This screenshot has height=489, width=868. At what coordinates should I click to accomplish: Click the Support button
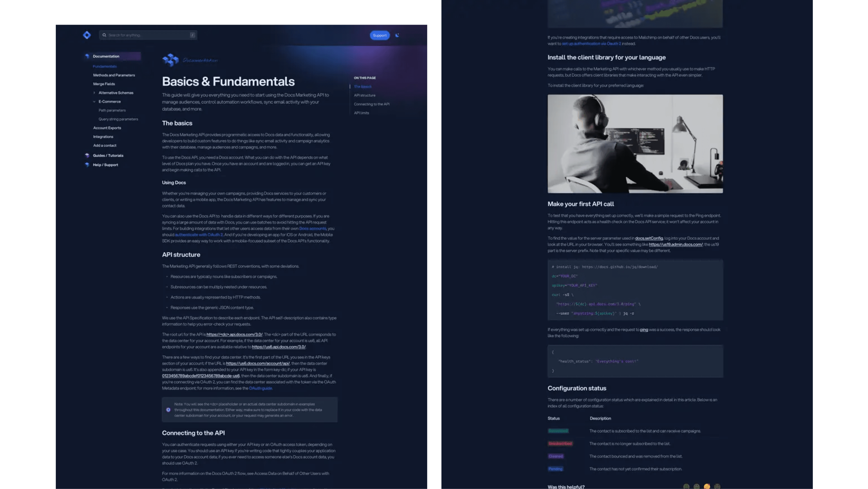pyautogui.click(x=380, y=35)
